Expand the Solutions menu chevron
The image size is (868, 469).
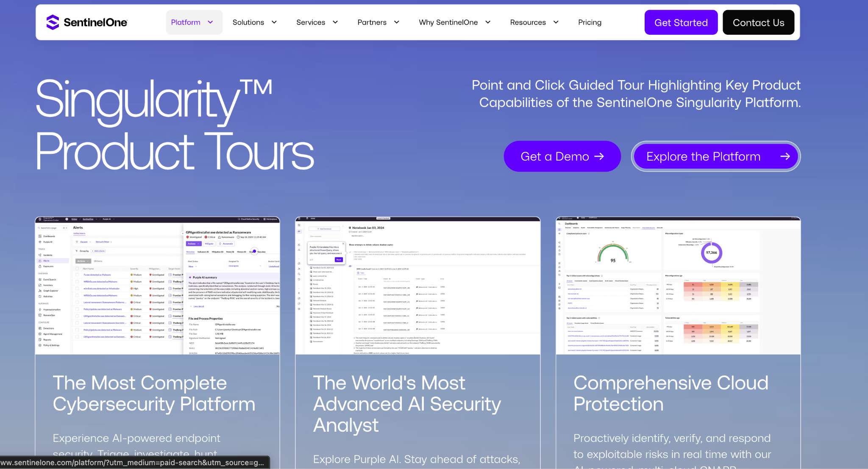click(x=274, y=22)
